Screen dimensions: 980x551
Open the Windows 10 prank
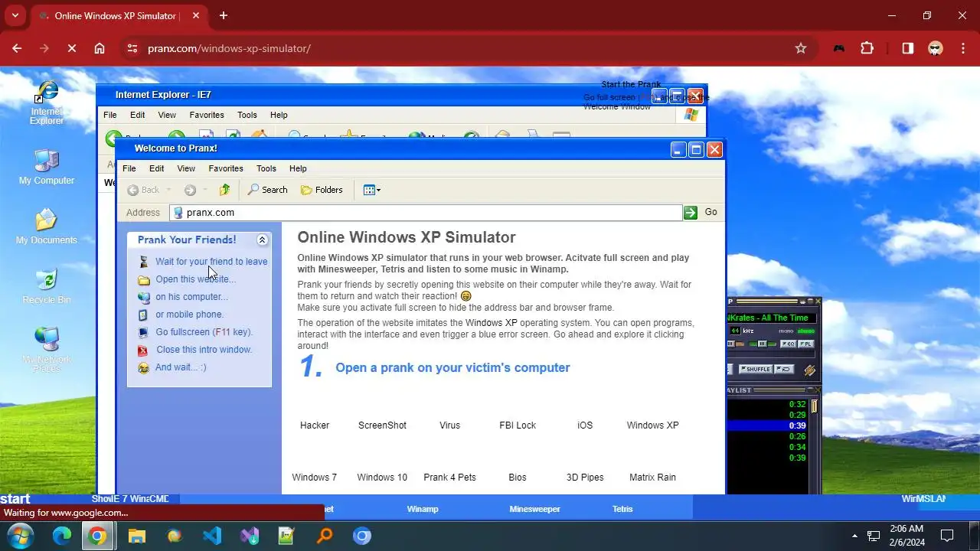(382, 478)
